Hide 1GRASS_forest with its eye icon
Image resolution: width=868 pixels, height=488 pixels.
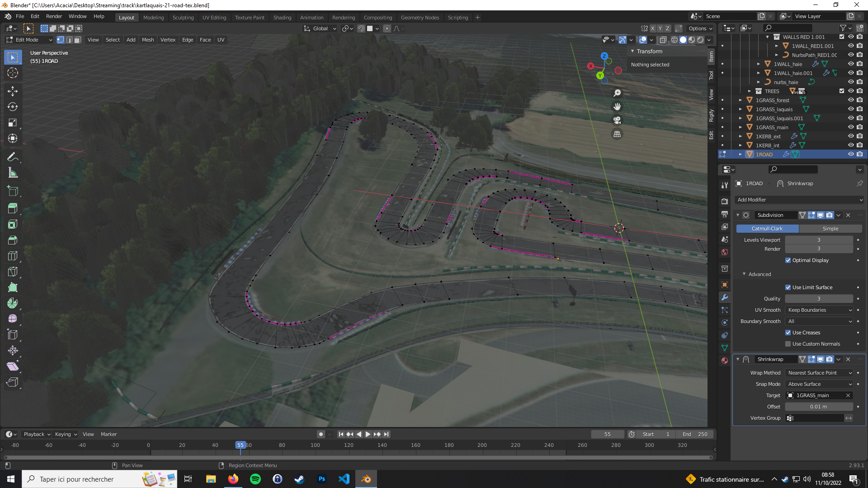[x=850, y=100]
